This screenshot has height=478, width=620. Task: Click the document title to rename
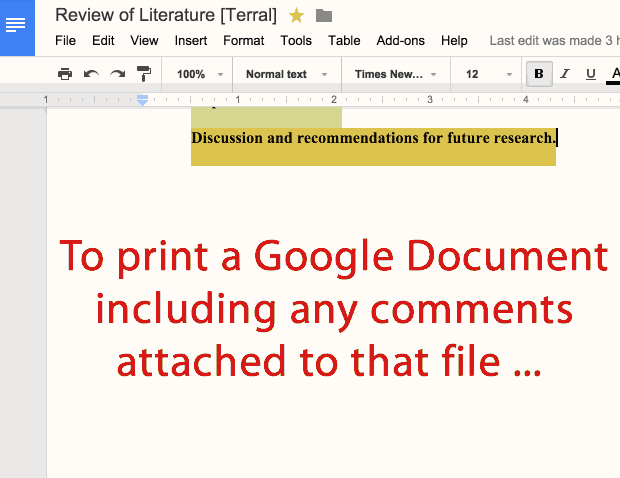pyautogui.click(x=166, y=15)
